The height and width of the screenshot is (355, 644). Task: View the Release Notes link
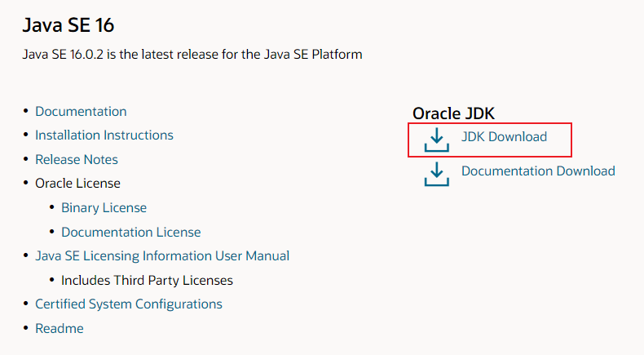coord(77,159)
